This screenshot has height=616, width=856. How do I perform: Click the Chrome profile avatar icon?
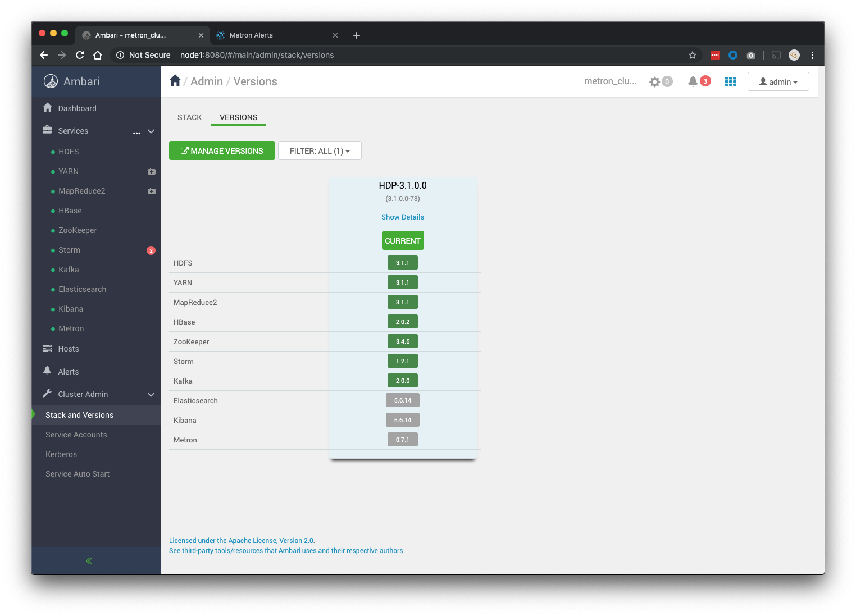(x=794, y=55)
